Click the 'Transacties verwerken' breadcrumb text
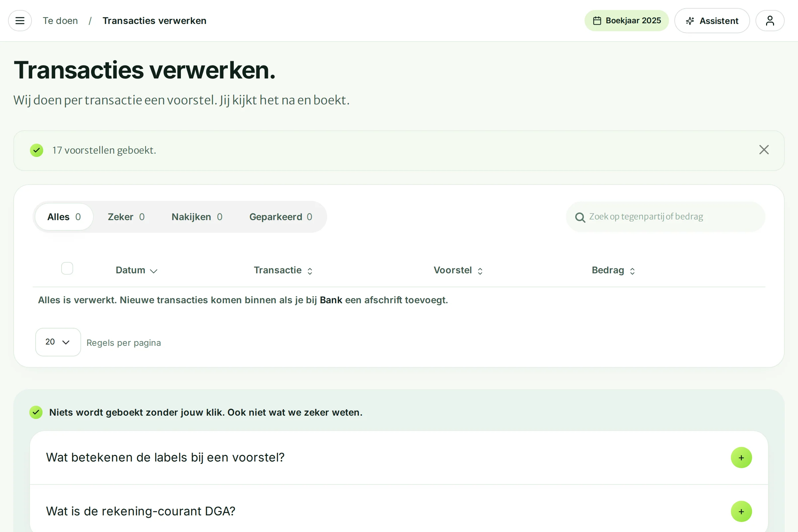The height and width of the screenshot is (532, 798). 154,21
